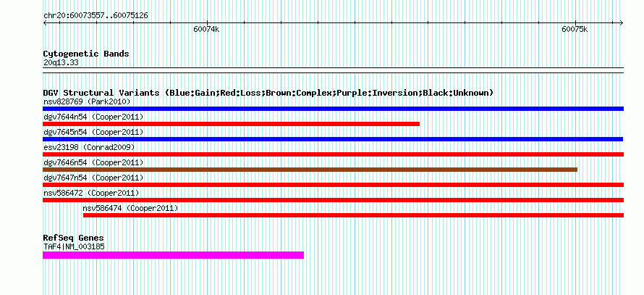Screen dimensions: 644x295
Task: Click the dgv7645n54 blue gain bar
Action: [x=333, y=139]
